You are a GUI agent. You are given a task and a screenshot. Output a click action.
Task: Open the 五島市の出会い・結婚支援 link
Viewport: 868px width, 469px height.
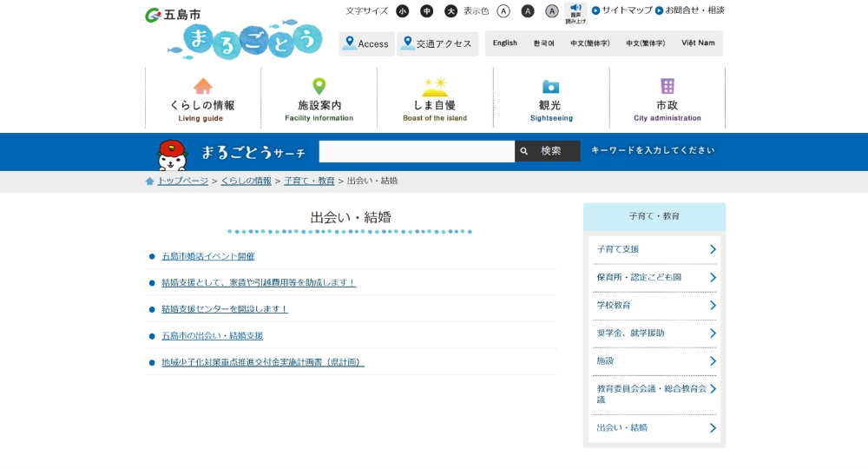[212, 335]
